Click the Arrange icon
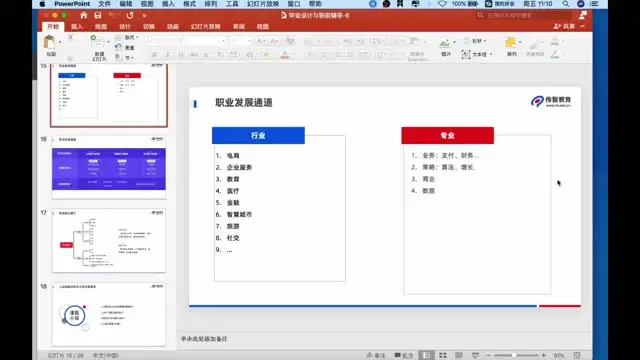The image size is (640, 360). click(510, 42)
